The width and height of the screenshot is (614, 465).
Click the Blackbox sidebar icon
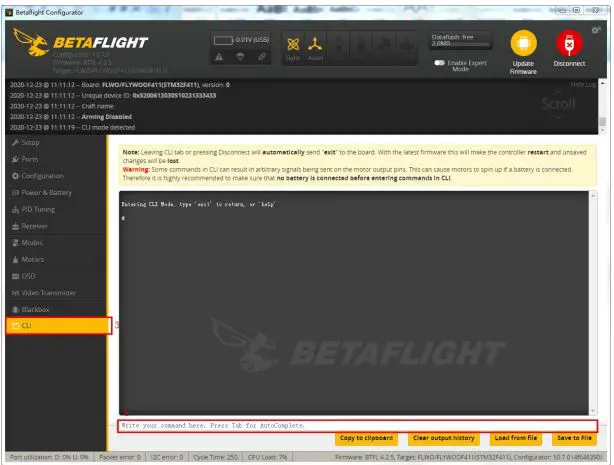pos(15,309)
